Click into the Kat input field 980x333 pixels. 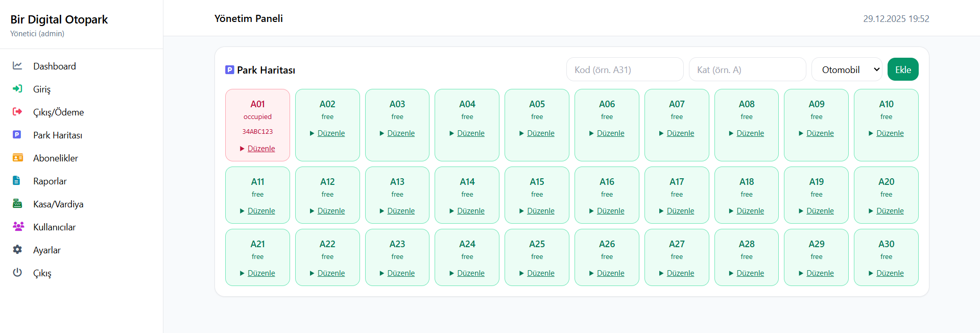(x=747, y=69)
